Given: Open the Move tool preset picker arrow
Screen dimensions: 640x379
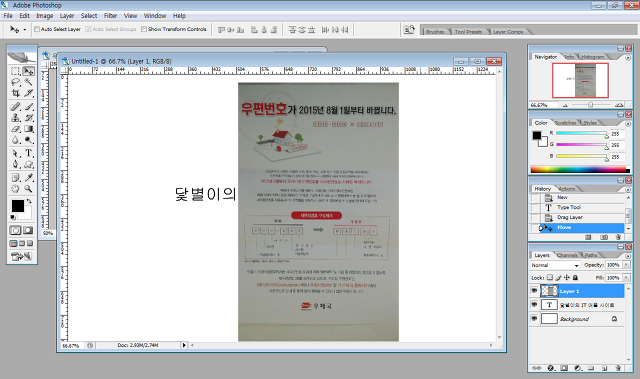Looking at the screenshot, I should pos(24,29).
